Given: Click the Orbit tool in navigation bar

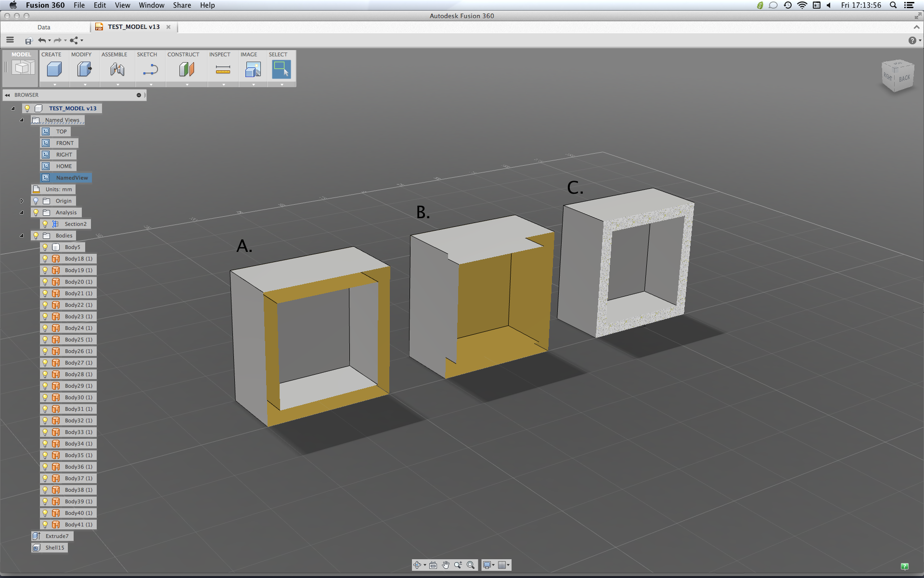Looking at the screenshot, I should coord(417,565).
